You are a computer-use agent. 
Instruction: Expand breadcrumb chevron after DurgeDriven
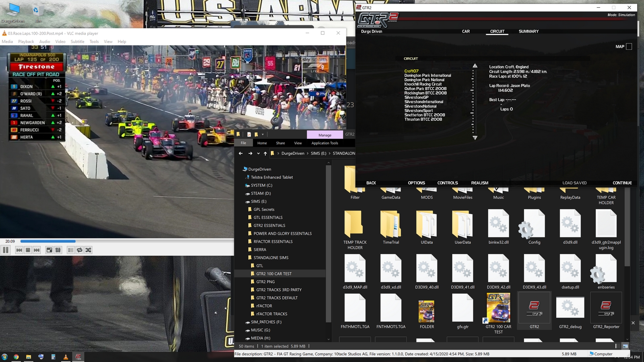(x=308, y=153)
